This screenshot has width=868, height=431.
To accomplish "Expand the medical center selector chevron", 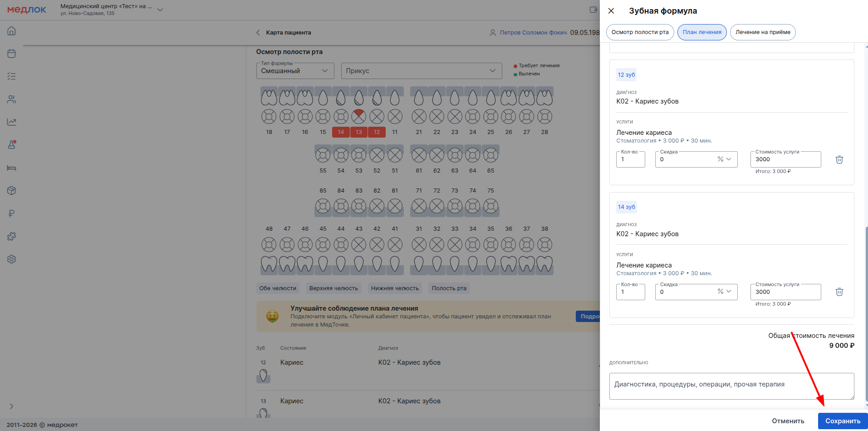I will [x=160, y=10].
